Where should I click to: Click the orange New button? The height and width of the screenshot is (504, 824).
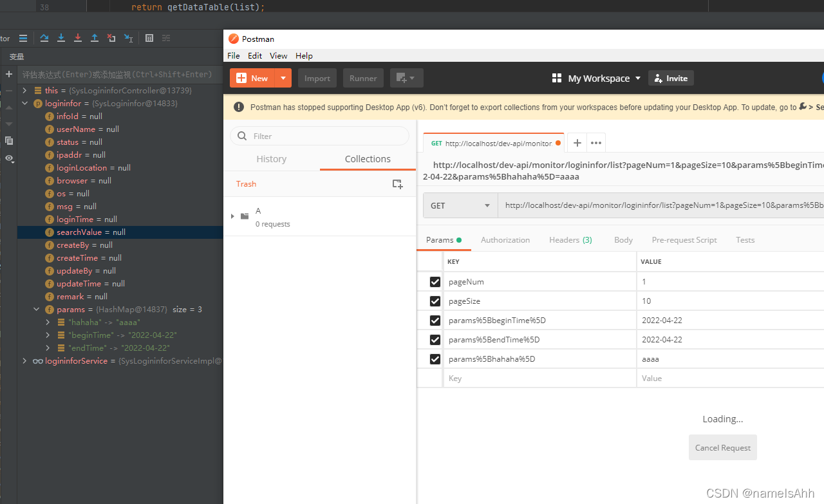click(x=252, y=79)
